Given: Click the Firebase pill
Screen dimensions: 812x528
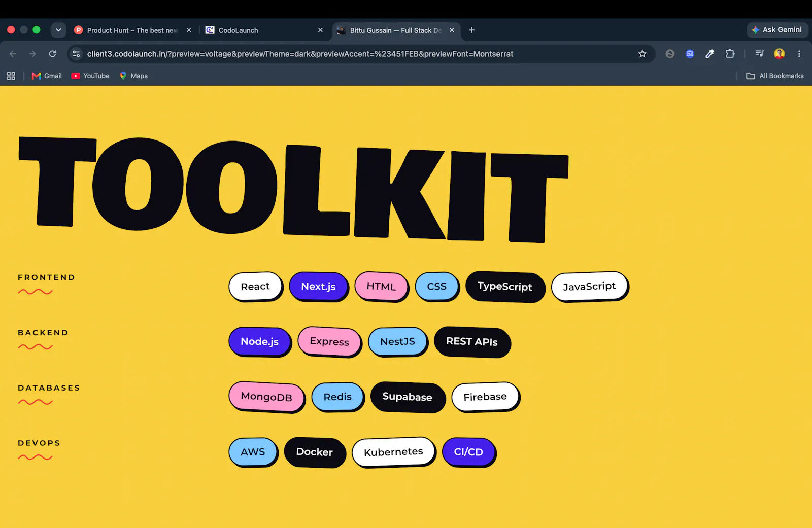Looking at the screenshot, I should click(485, 397).
